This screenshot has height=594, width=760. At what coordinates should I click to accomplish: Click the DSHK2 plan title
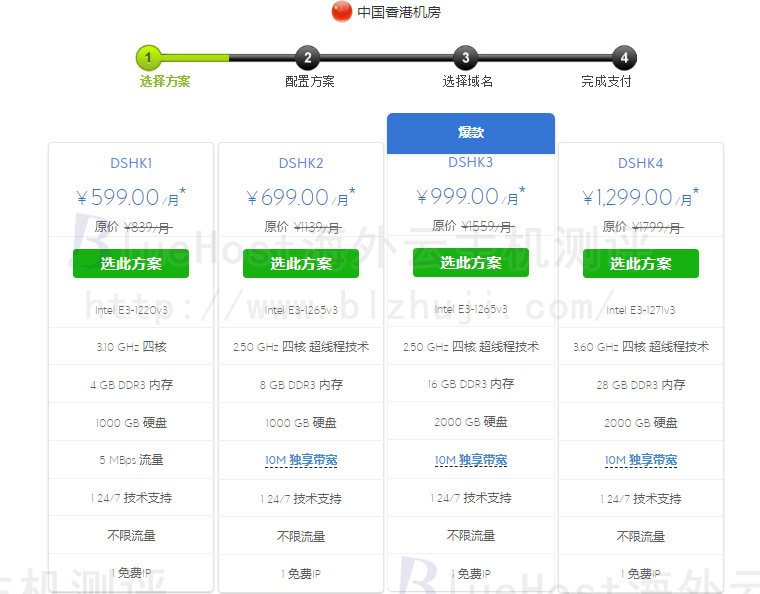click(301, 163)
